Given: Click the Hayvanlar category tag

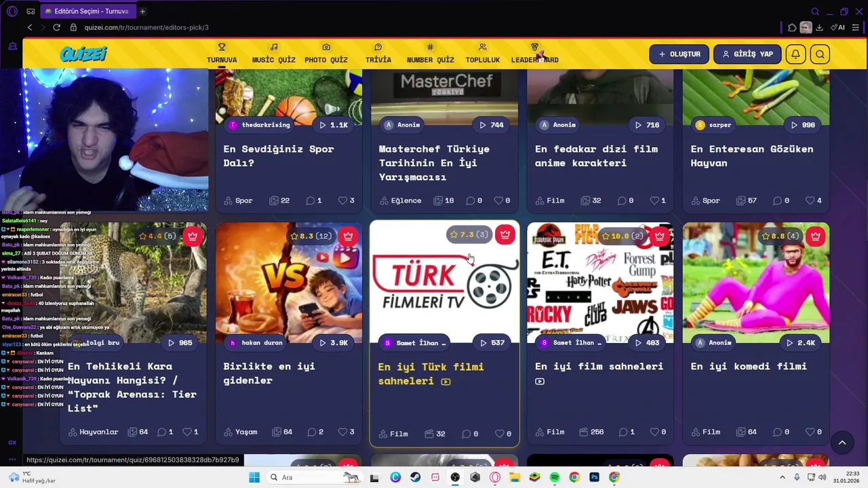Looking at the screenshot, I should (x=93, y=432).
